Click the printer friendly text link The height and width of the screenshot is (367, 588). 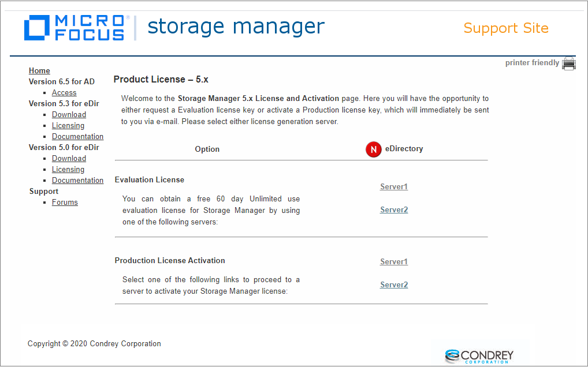coord(532,63)
